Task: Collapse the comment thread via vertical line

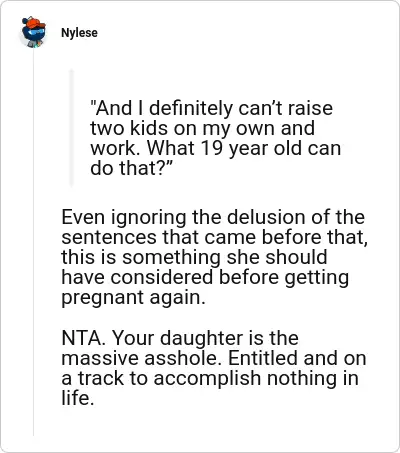Action: (x=33, y=242)
